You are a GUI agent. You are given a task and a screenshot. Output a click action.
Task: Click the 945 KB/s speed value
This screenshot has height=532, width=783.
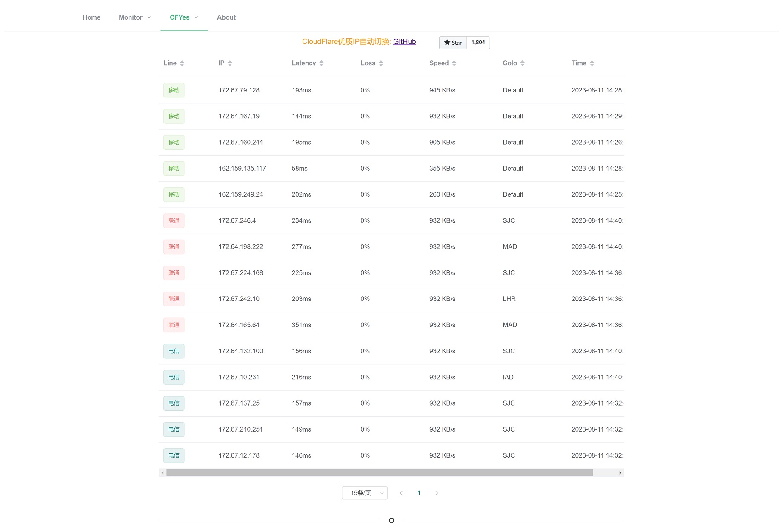(x=443, y=90)
